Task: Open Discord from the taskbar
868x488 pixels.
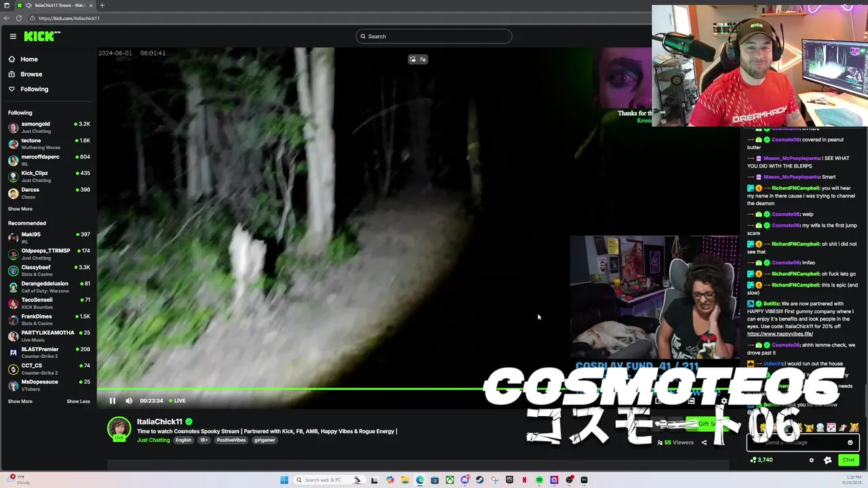Action: (465, 480)
